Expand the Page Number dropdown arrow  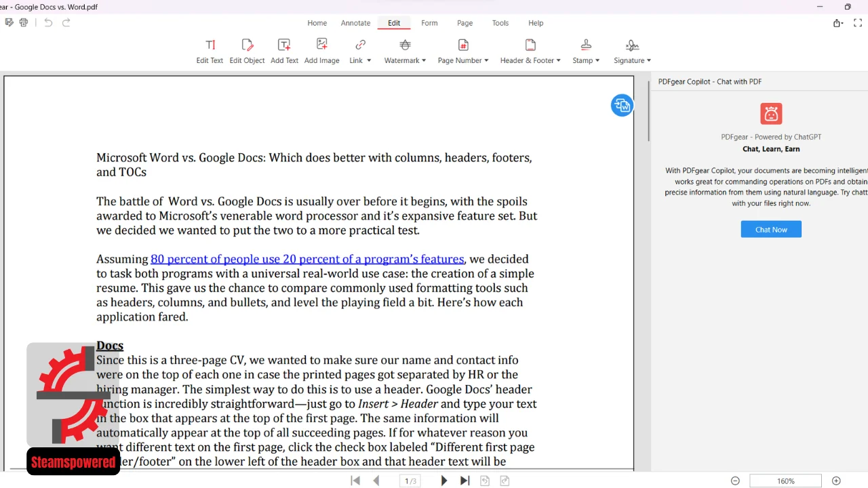click(x=486, y=60)
